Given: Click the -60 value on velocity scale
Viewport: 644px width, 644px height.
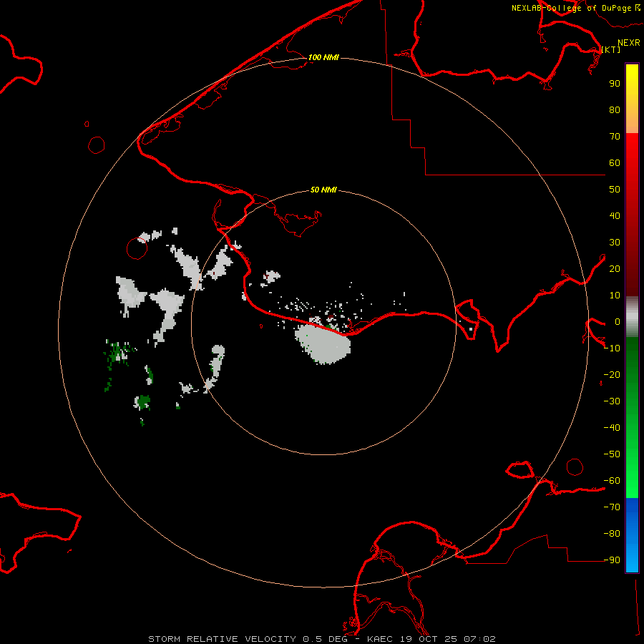Looking at the screenshot, I should pyautogui.click(x=612, y=481).
